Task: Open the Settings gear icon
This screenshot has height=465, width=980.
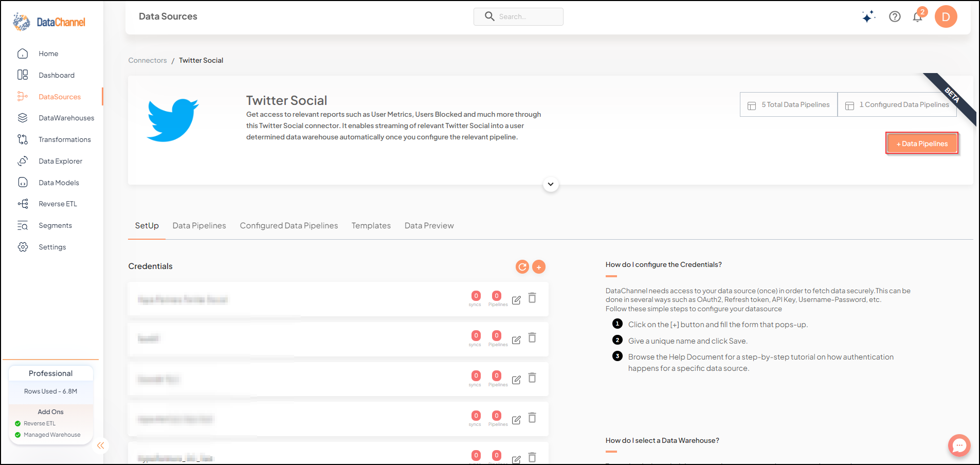Action: pos(23,247)
